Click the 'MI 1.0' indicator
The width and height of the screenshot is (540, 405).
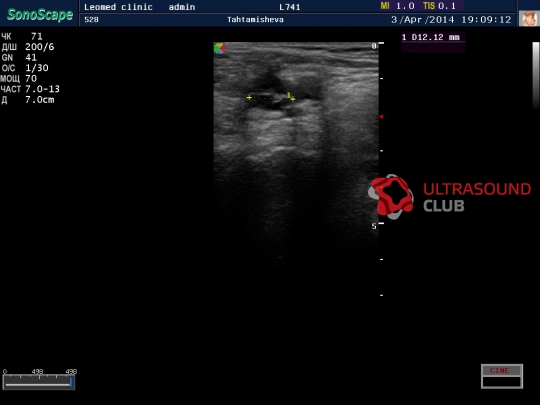click(397, 6)
